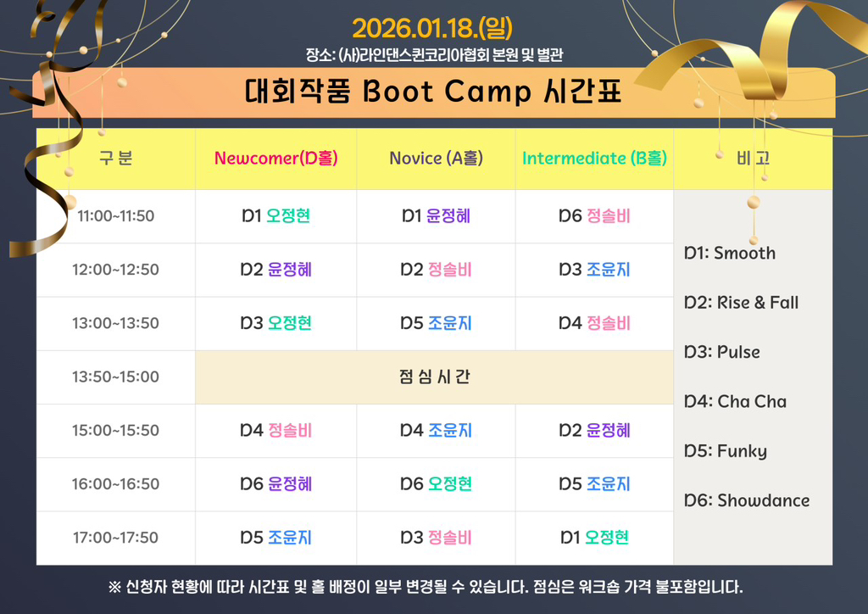Image resolution: width=868 pixels, height=614 pixels.
Task: Click the 점심시간 row
Action: 434,377
